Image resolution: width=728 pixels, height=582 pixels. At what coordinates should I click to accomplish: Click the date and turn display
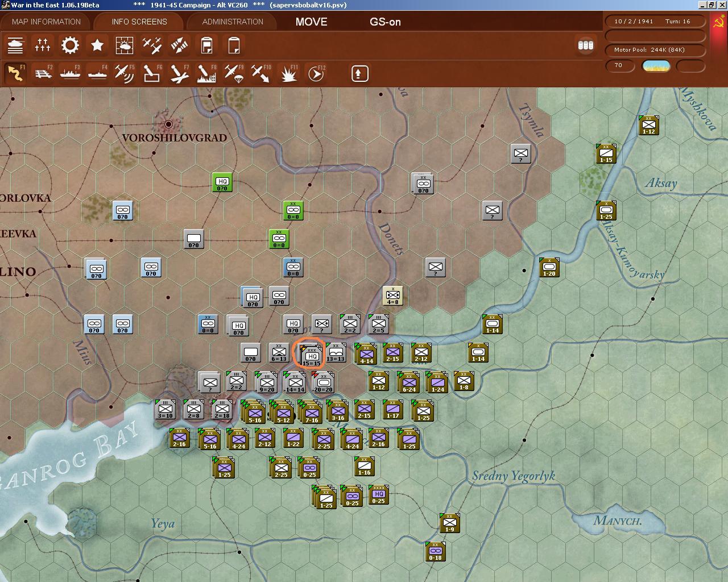point(655,21)
